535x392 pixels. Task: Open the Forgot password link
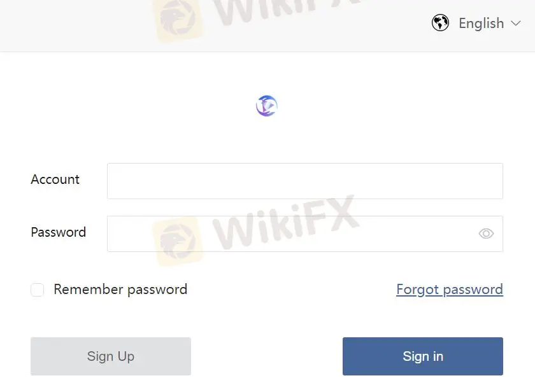coord(449,290)
